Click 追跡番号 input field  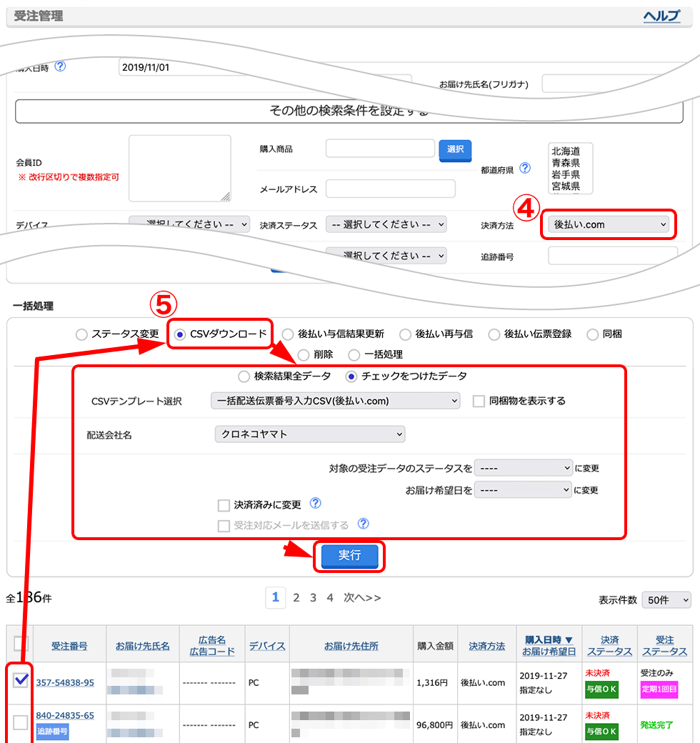pyautogui.click(x=613, y=256)
